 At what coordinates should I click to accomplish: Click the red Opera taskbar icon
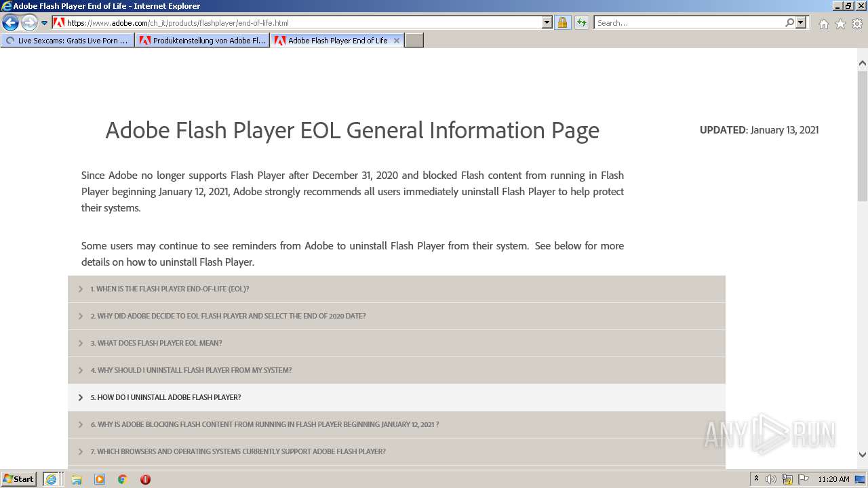click(145, 479)
